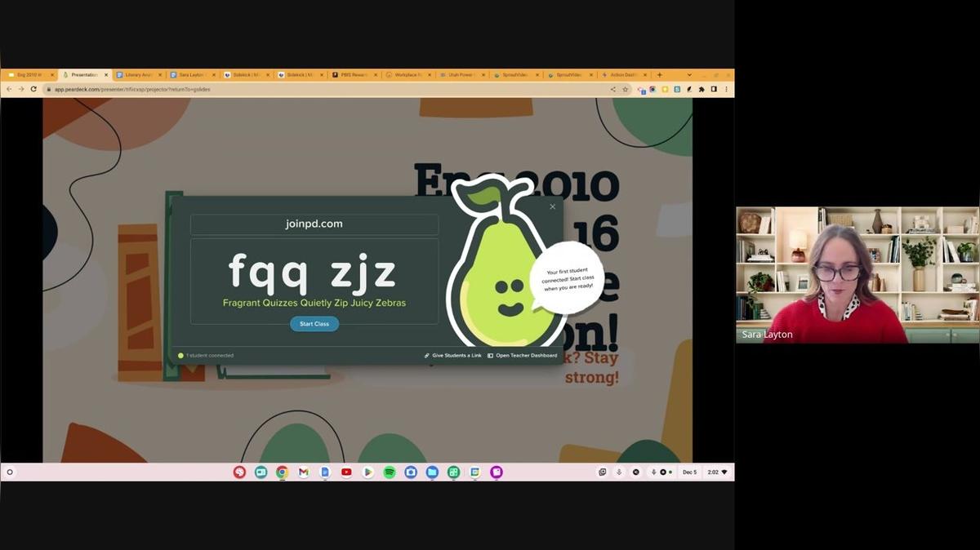The width and height of the screenshot is (980, 550).
Task: Launch Spotify from the shelf
Action: click(390, 472)
